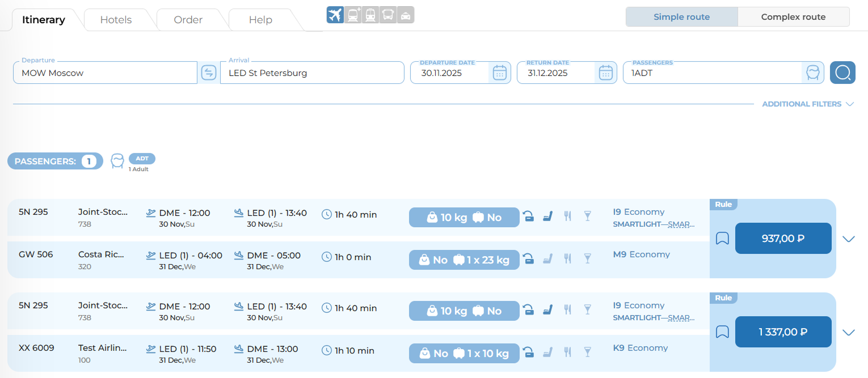Image resolution: width=868 pixels, height=378 pixels.
Task: Bookmark the 937,00 ₽ flight offer
Action: click(722, 239)
